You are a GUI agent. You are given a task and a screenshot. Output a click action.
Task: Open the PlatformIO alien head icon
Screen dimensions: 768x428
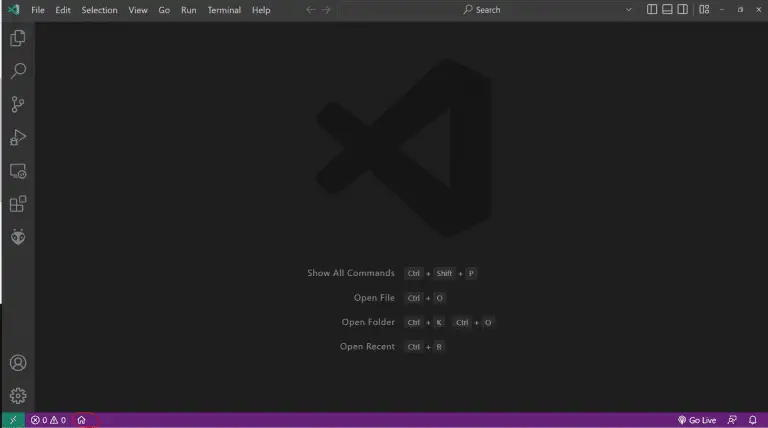(x=17, y=237)
